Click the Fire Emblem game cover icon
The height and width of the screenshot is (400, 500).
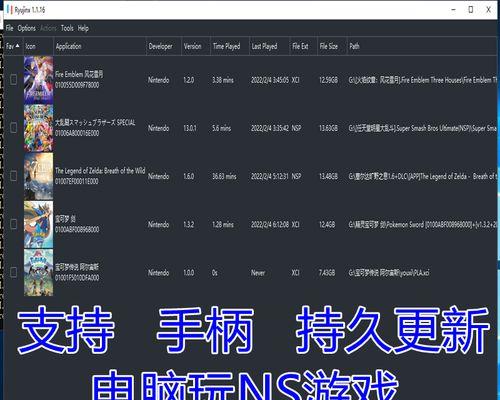(x=38, y=80)
